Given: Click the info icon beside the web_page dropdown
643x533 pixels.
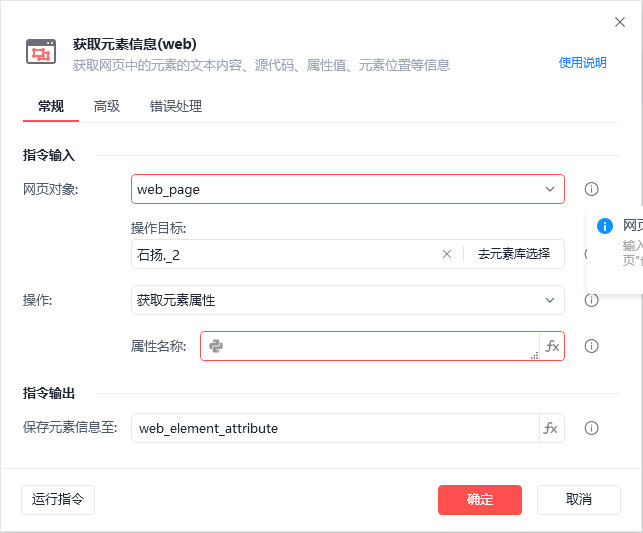Looking at the screenshot, I should (x=591, y=189).
